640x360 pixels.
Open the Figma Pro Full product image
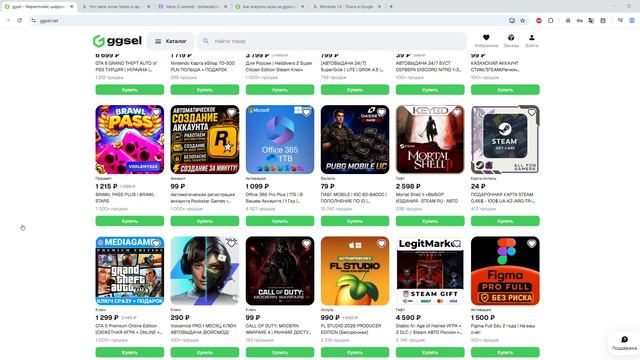click(505, 271)
